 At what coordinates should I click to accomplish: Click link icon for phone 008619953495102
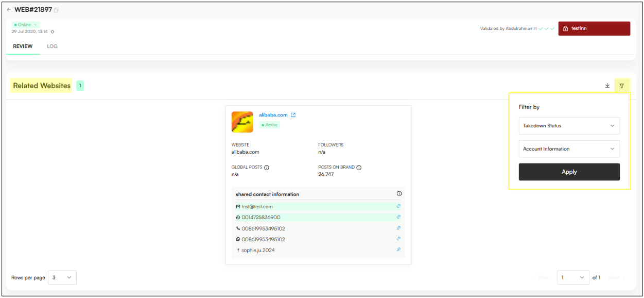[398, 228]
